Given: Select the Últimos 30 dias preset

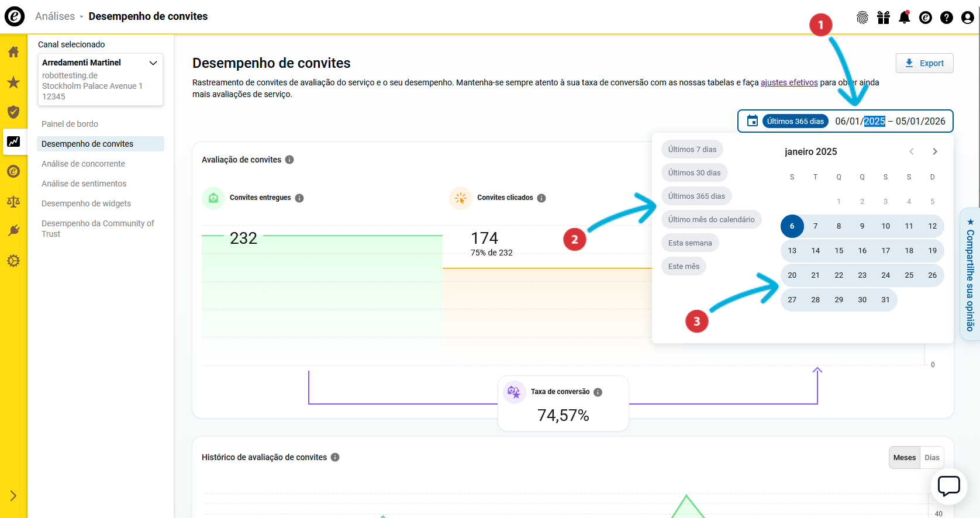Looking at the screenshot, I should (694, 173).
